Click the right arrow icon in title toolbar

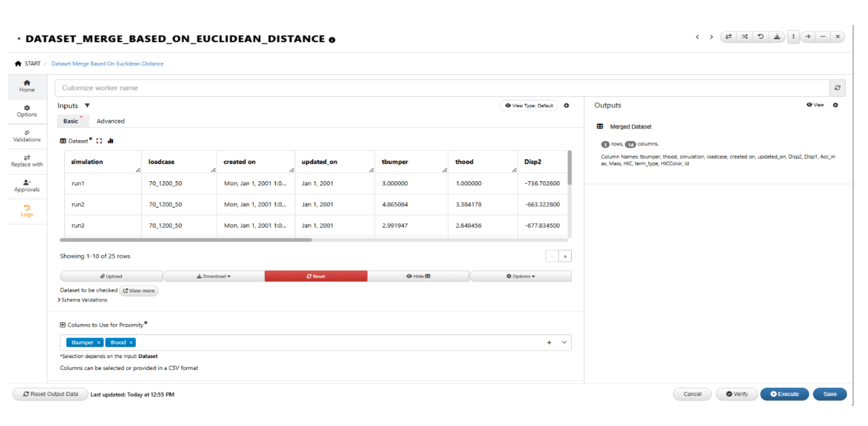click(x=808, y=36)
